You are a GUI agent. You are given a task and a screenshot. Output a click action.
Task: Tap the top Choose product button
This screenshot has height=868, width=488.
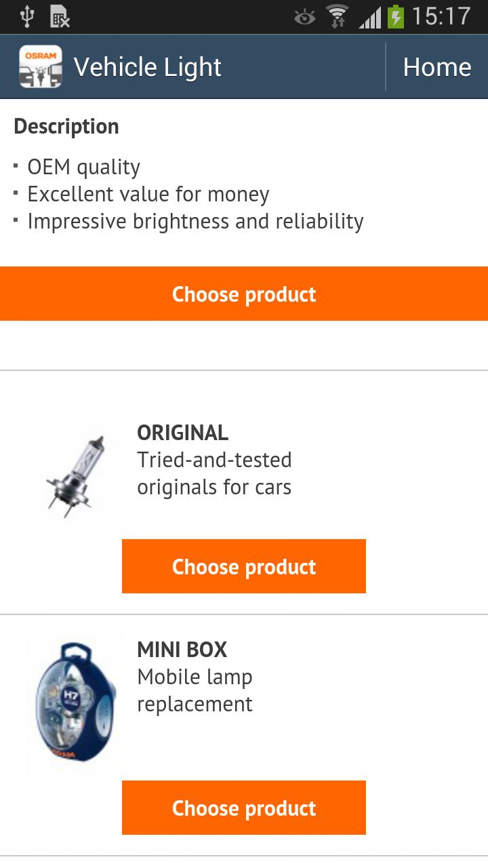(x=244, y=293)
